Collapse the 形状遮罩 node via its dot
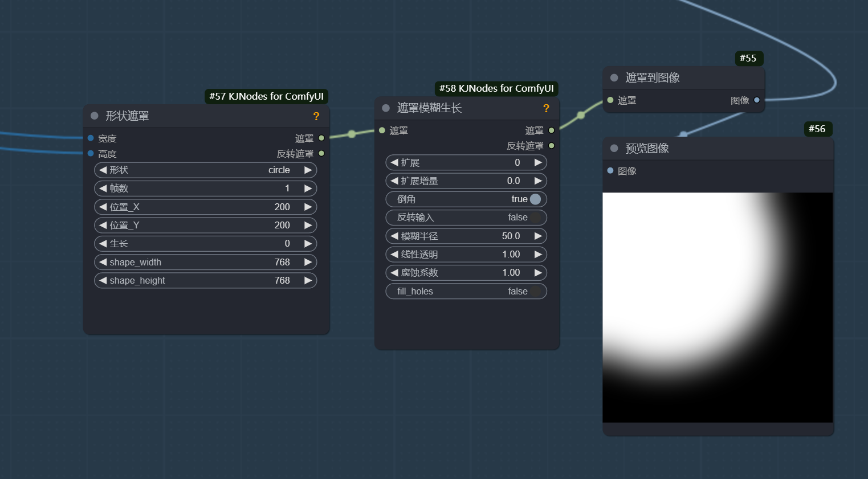 [x=95, y=116]
